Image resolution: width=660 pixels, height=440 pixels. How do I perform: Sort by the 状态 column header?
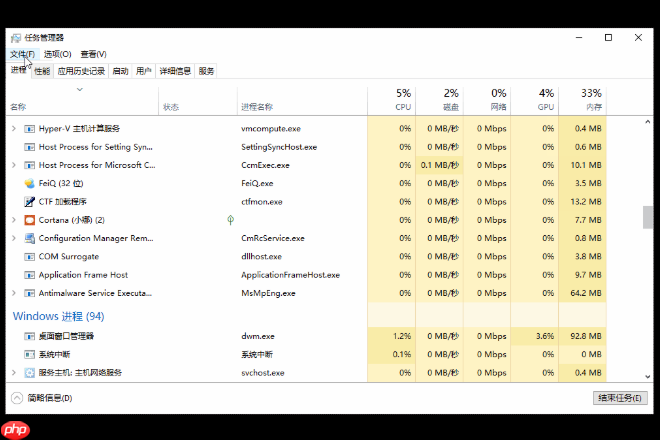pos(198,100)
